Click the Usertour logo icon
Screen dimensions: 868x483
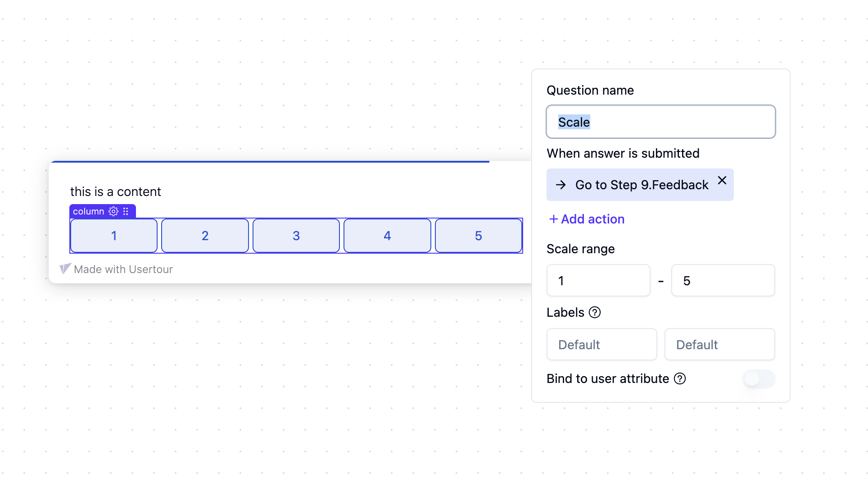click(x=65, y=269)
